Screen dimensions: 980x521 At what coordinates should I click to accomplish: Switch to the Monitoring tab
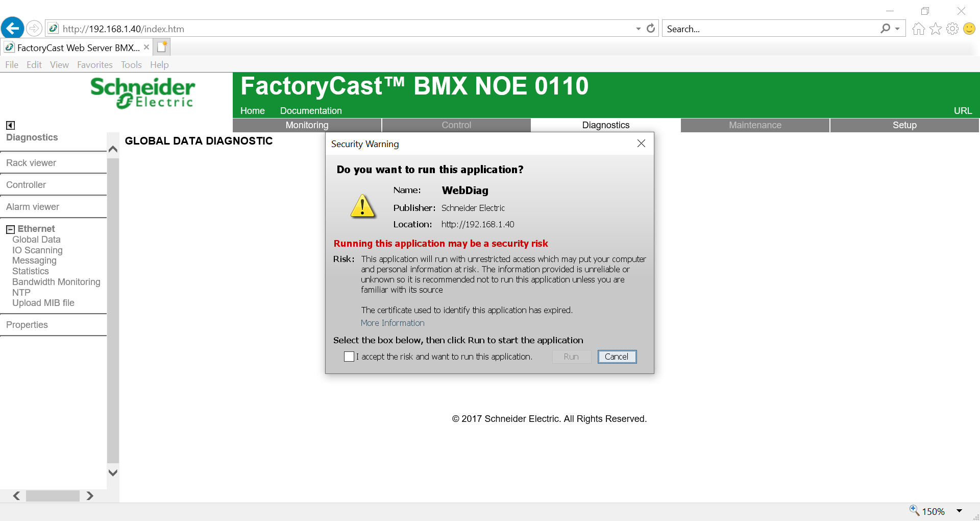pyautogui.click(x=307, y=125)
